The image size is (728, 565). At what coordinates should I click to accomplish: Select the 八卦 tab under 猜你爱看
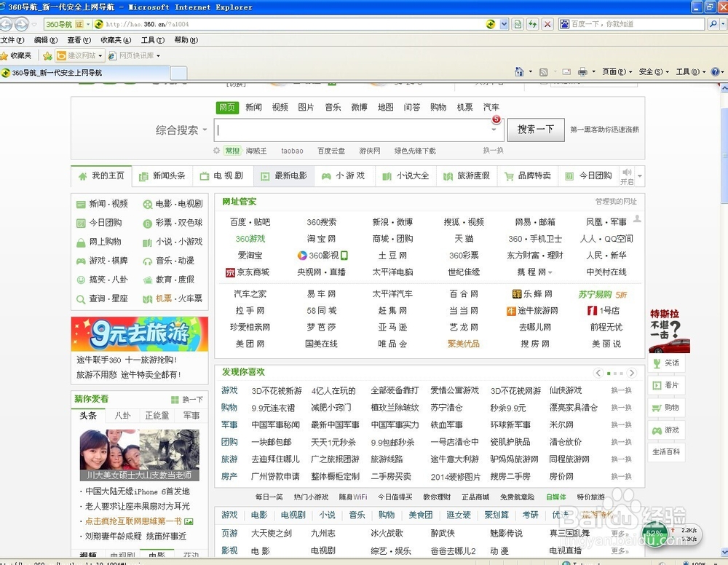click(122, 416)
